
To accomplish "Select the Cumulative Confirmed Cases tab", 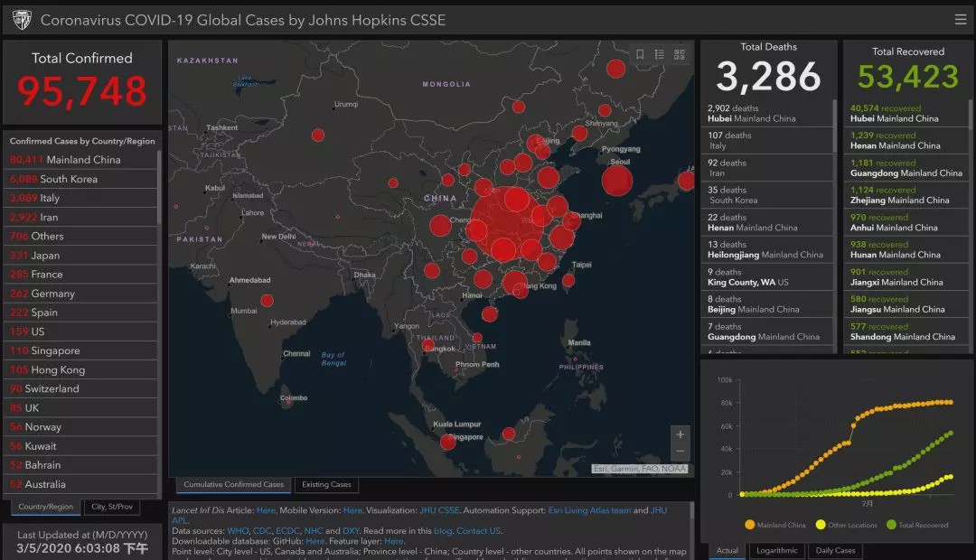I will point(233,485).
